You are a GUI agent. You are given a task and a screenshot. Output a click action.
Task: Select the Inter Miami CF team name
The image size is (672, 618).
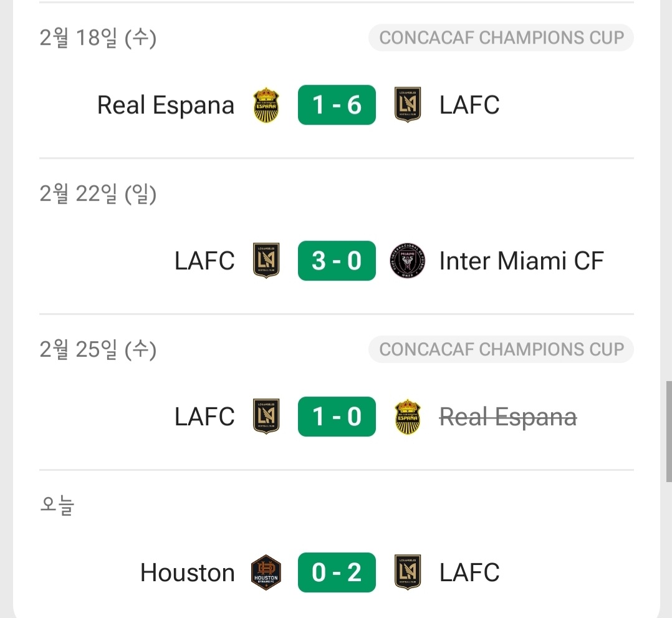tap(521, 261)
